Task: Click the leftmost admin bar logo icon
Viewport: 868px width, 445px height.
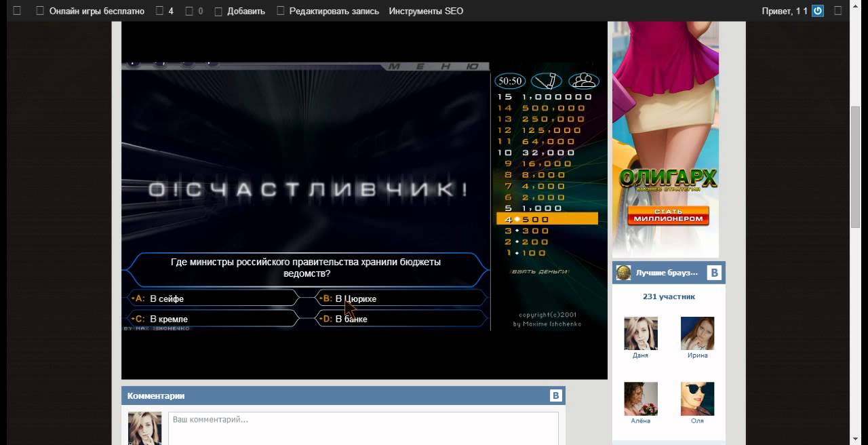Action: 17,11
